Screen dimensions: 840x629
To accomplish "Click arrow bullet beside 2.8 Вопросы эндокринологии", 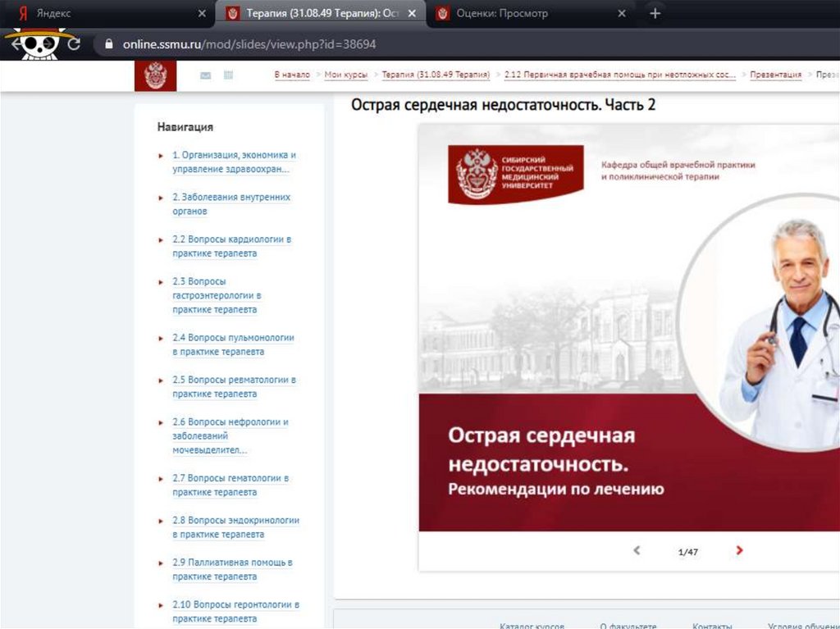I will pyautogui.click(x=160, y=522).
